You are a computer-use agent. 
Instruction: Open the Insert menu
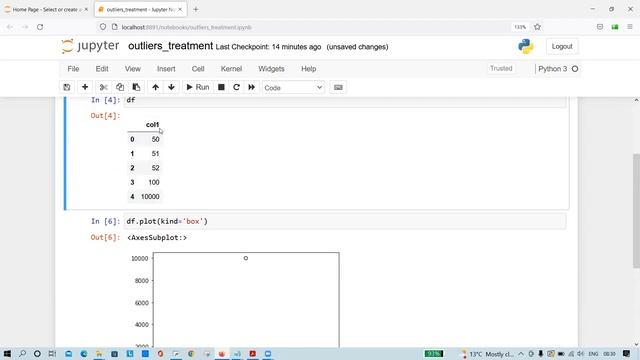point(166,69)
